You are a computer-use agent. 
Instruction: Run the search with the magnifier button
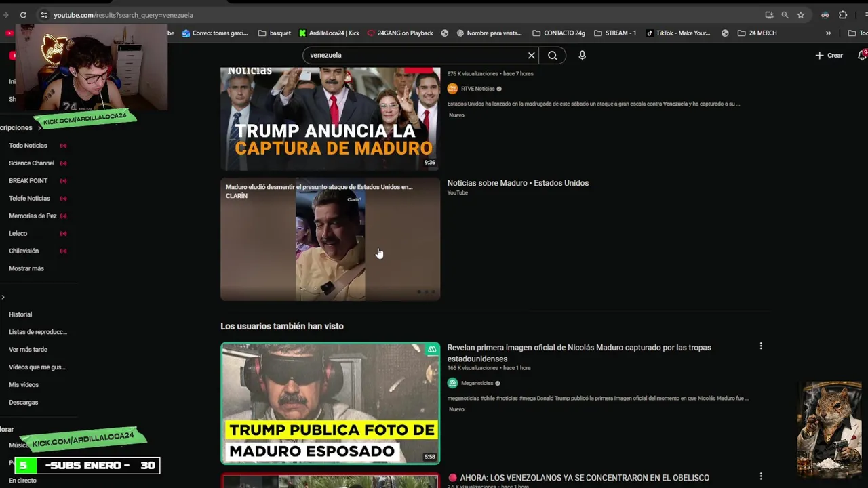(x=553, y=55)
